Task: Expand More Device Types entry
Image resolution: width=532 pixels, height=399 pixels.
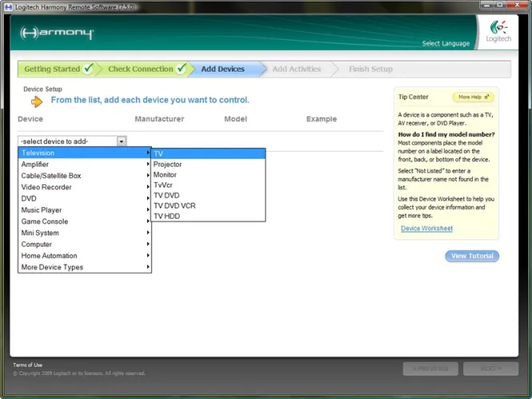Action: point(84,267)
